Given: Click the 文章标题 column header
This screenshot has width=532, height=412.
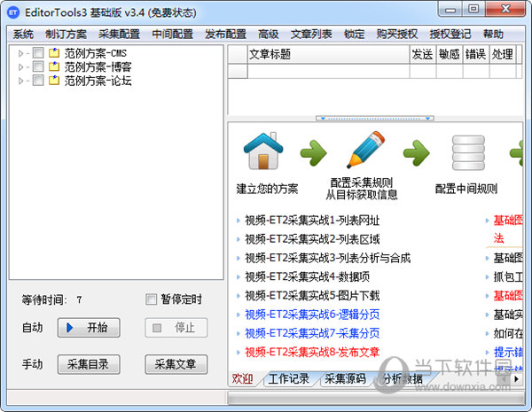Looking at the screenshot, I should [x=328, y=54].
